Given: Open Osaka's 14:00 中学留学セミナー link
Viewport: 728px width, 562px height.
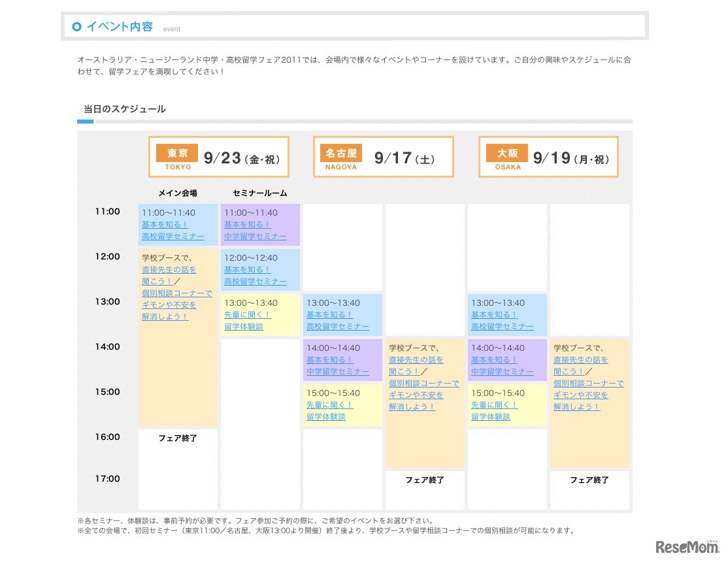Looking at the screenshot, I should 503,372.
